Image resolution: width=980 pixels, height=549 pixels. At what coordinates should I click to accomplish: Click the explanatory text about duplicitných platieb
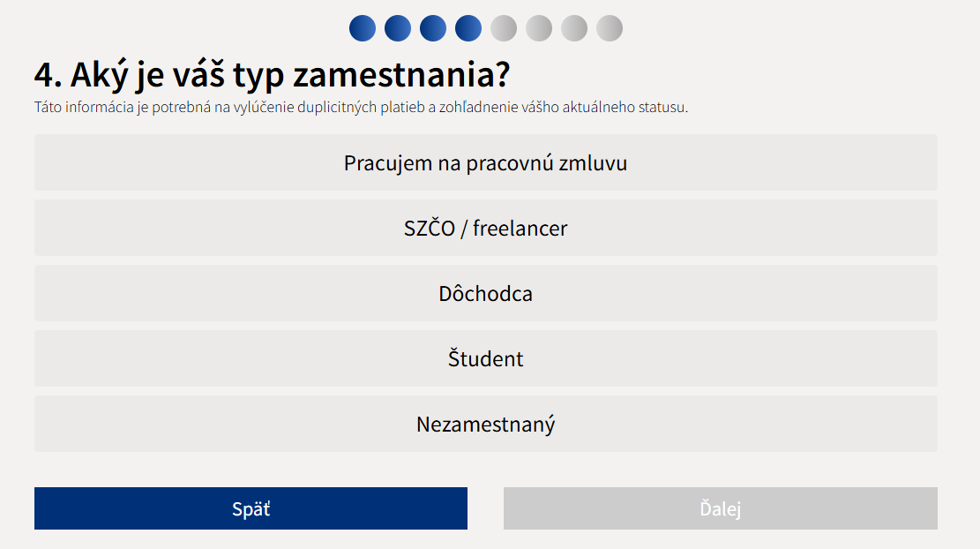361,107
